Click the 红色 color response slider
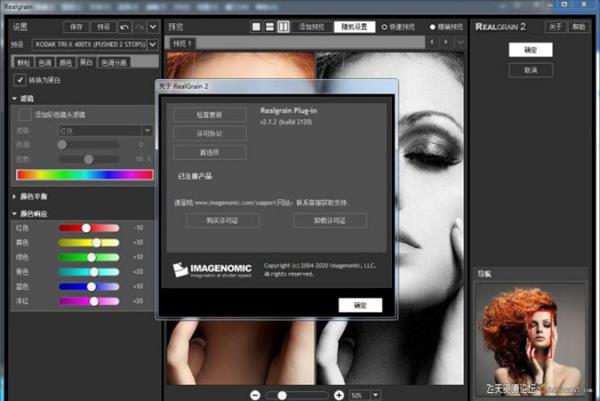 click(87, 228)
